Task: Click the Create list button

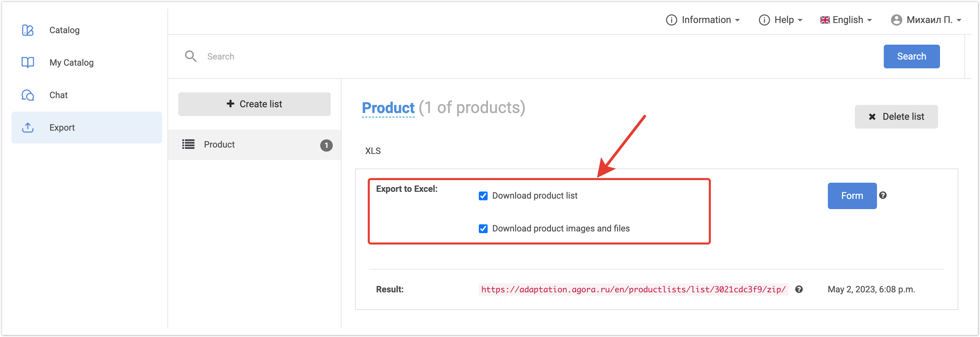Action: [x=254, y=104]
